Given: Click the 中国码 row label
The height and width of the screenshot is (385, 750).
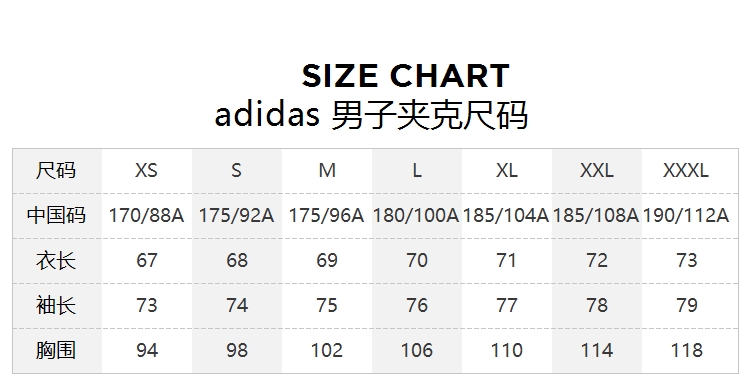Looking at the screenshot, I should click(56, 215).
